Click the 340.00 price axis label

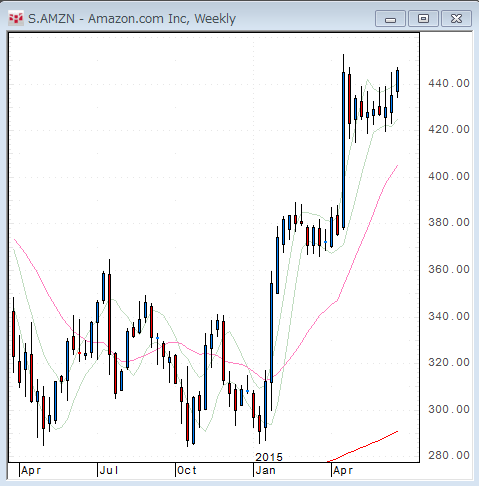[x=449, y=316]
